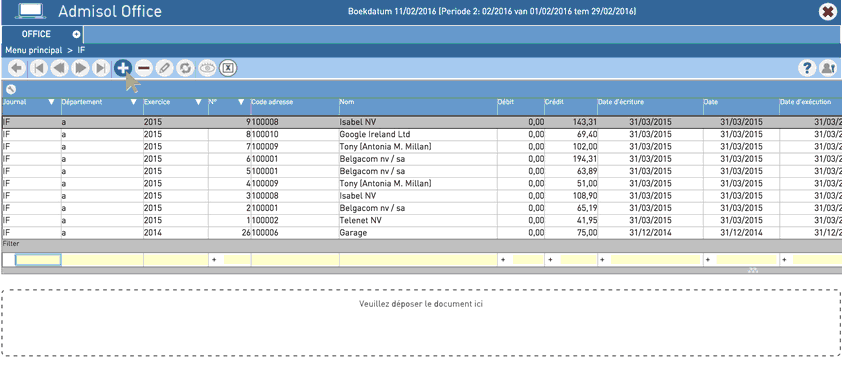Click the 143,31 credit cell

[571, 122]
